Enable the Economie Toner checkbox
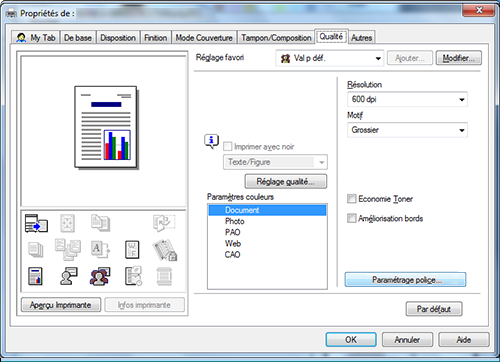500x362 pixels. [x=352, y=199]
